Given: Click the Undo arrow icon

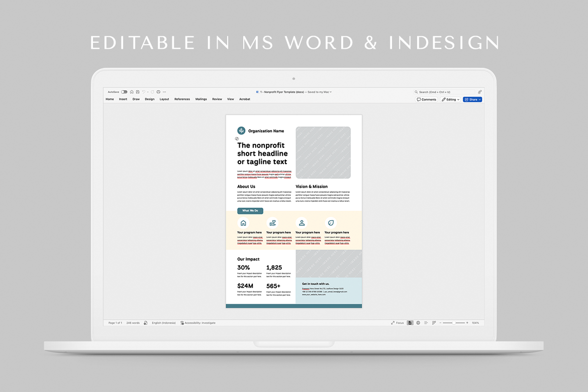Looking at the screenshot, I should pyautogui.click(x=143, y=92).
